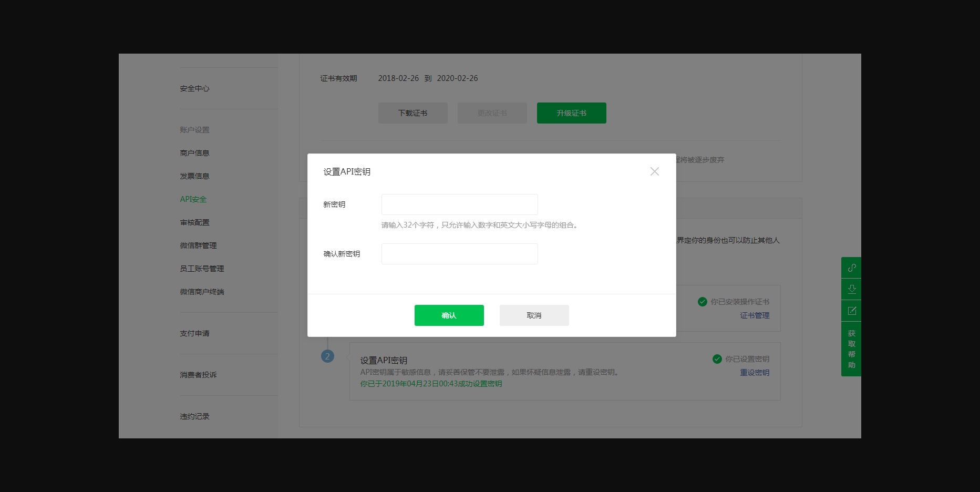This screenshot has height=492, width=980.
Task: Close the 设置API密钥 dialog with the X
Action: tap(654, 171)
